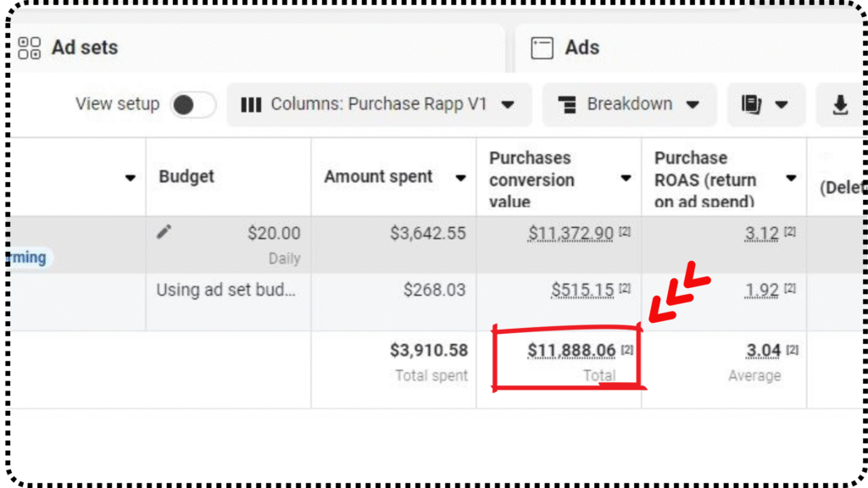Open Amount spent column sort arrow
The height and width of the screenshot is (488, 868).
[460, 178]
